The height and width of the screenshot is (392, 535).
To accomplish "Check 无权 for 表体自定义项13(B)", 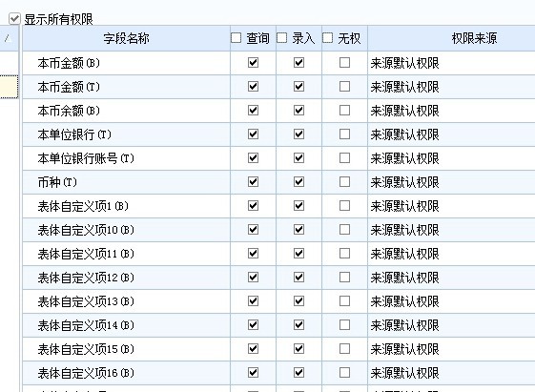I will click(344, 301).
